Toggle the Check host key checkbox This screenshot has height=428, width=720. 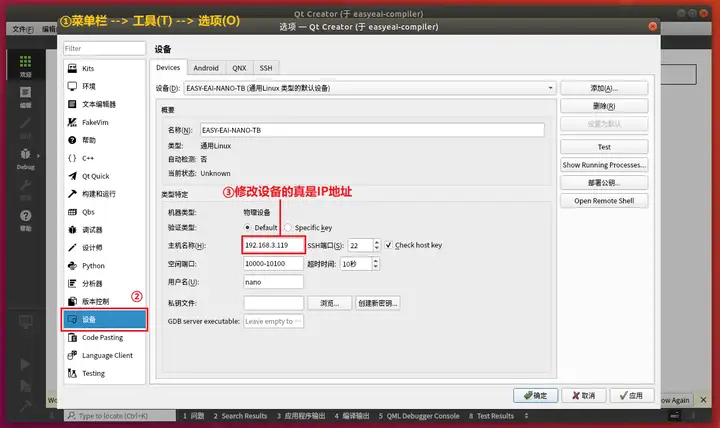tap(388, 245)
